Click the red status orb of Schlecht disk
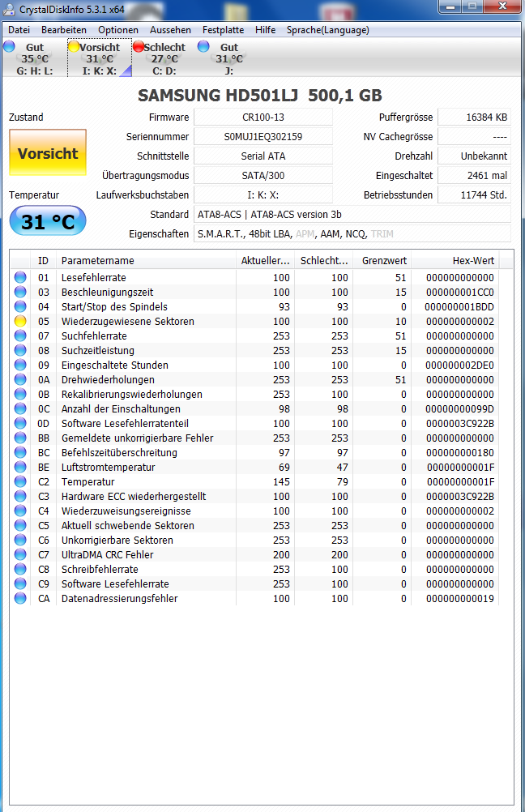This screenshot has height=812, width=525. tap(139, 47)
